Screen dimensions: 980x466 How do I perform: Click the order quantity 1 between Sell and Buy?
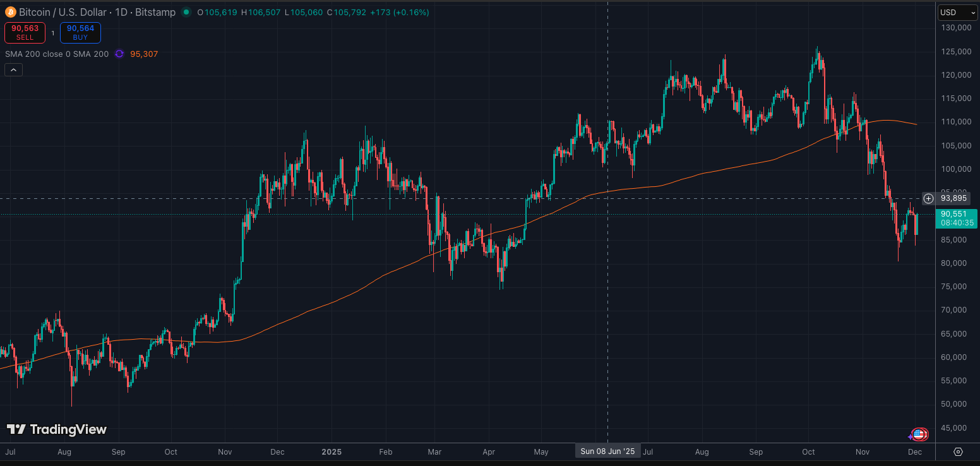tap(53, 33)
